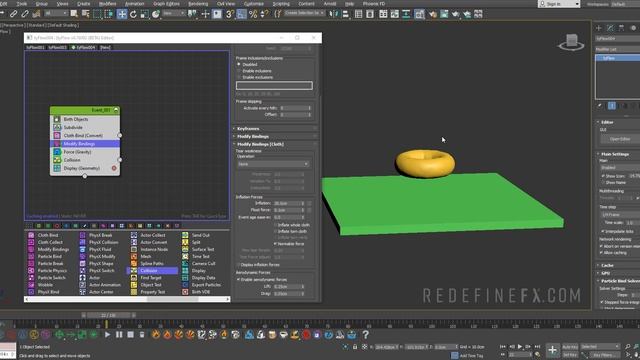Click the Open Editor button
The image size is (640, 360).
[620, 139]
